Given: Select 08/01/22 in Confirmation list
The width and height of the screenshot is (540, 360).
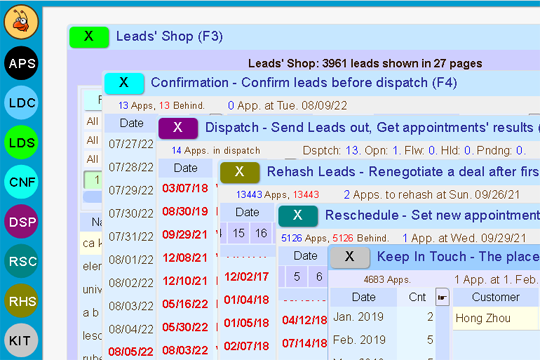Looking at the screenshot, I should point(131,260).
